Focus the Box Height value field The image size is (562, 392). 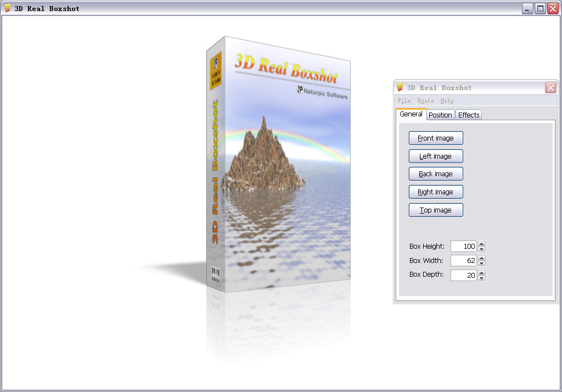(463, 247)
